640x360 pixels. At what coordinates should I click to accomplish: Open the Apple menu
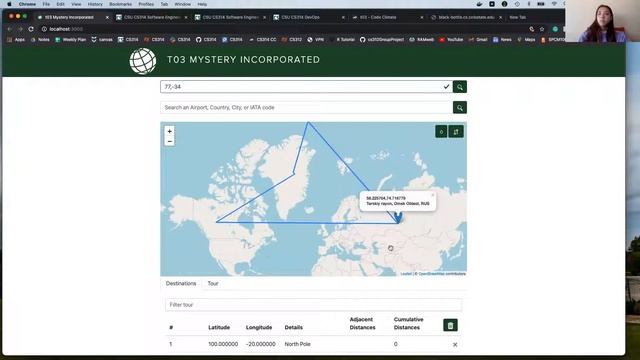[x=9, y=4]
